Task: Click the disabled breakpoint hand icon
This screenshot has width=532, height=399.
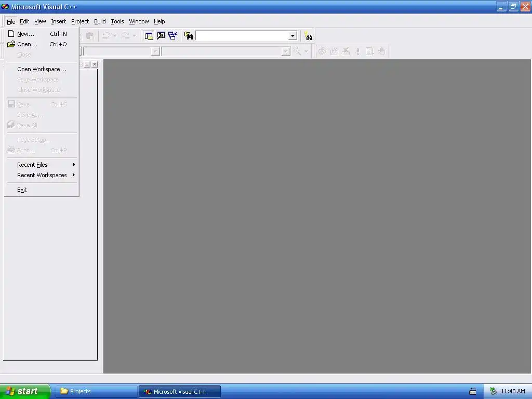Action: click(382, 51)
